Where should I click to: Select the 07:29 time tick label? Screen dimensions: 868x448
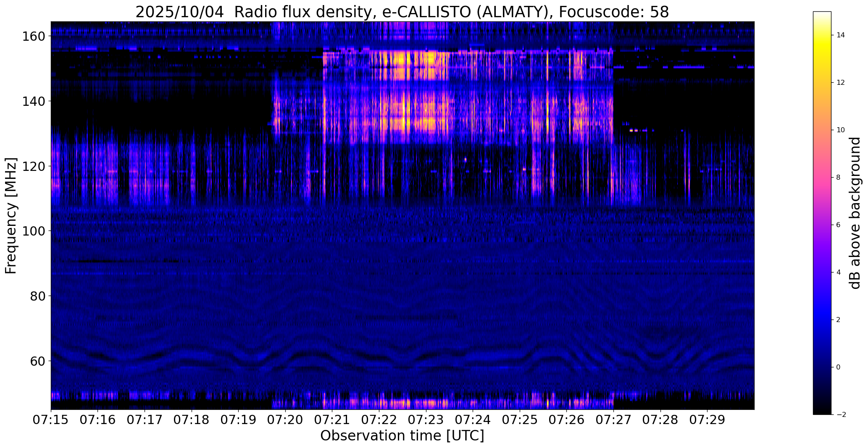coord(708,420)
